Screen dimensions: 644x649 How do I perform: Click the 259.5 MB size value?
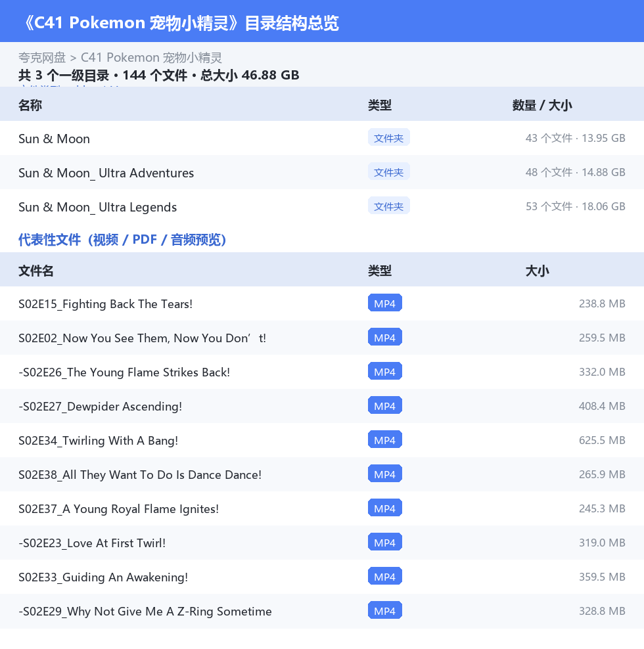pyautogui.click(x=602, y=338)
